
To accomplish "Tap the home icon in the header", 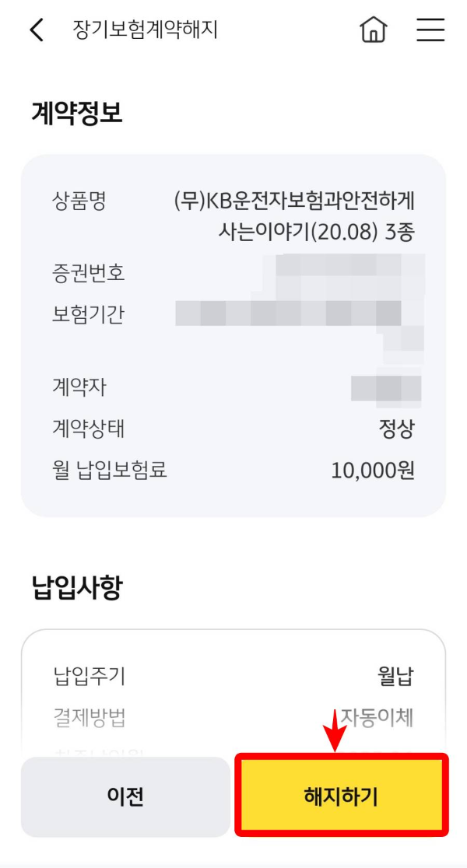I will click(x=374, y=30).
